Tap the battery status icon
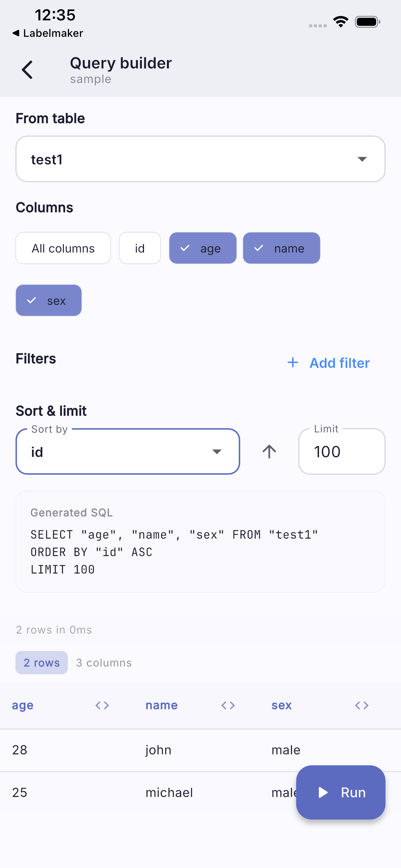Screen dimensions: 401x868 tap(368, 22)
